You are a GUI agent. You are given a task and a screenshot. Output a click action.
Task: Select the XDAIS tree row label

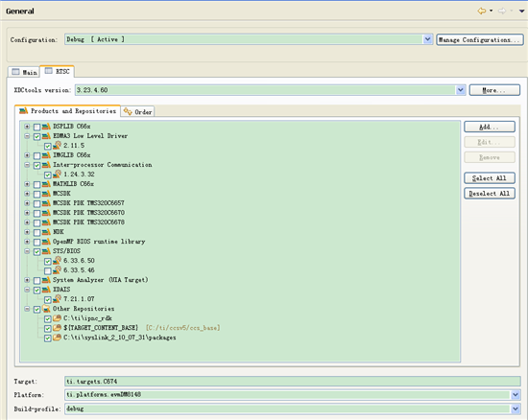(x=61, y=290)
